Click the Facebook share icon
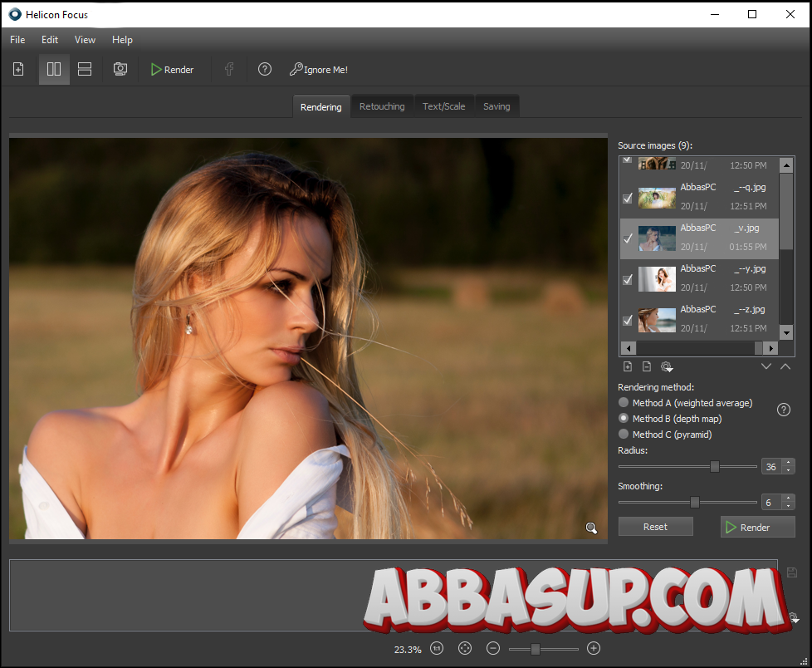The image size is (812, 668). (229, 69)
